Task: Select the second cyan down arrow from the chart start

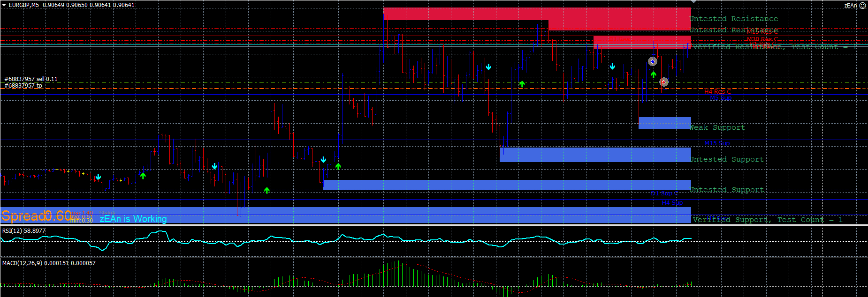Action: tap(214, 166)
